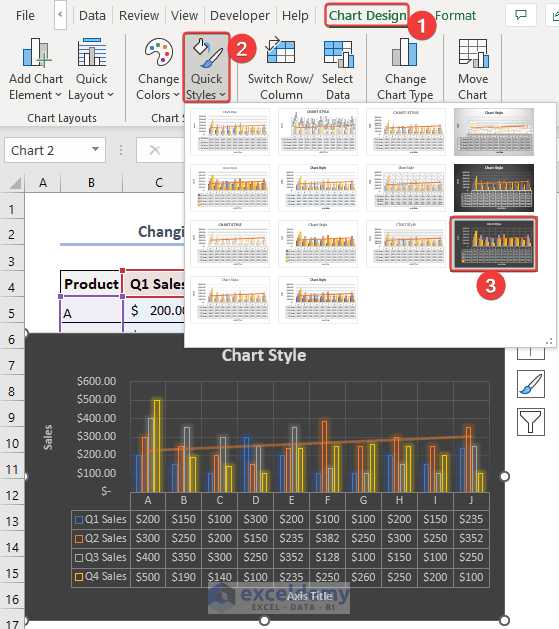The height and width of the screenshot is (629, 559).
Task: Open the File tab
Action: click(x=25, y=15)
